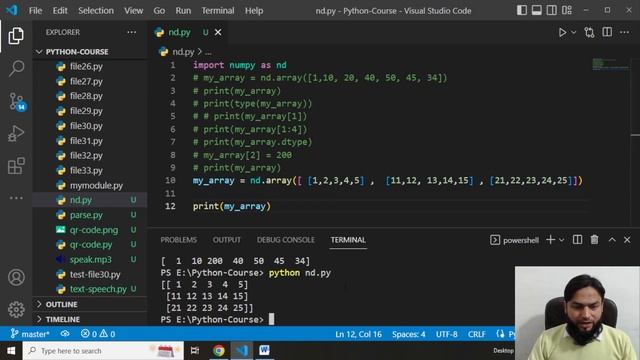Open the View menu

133,11
